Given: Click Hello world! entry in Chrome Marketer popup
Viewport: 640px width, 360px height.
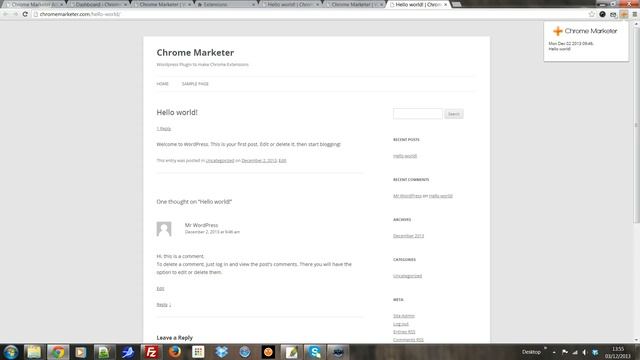Looking at the screenshot, I should (560, 49).
